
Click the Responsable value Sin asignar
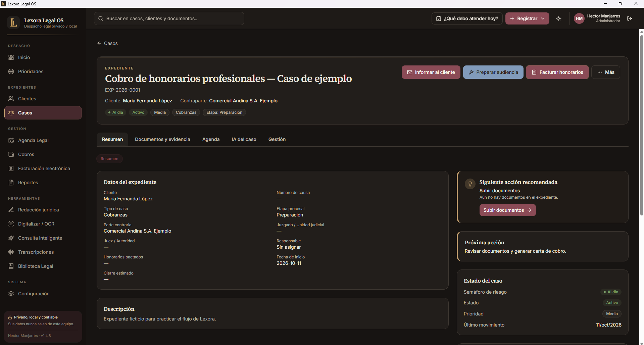point(289,247)
